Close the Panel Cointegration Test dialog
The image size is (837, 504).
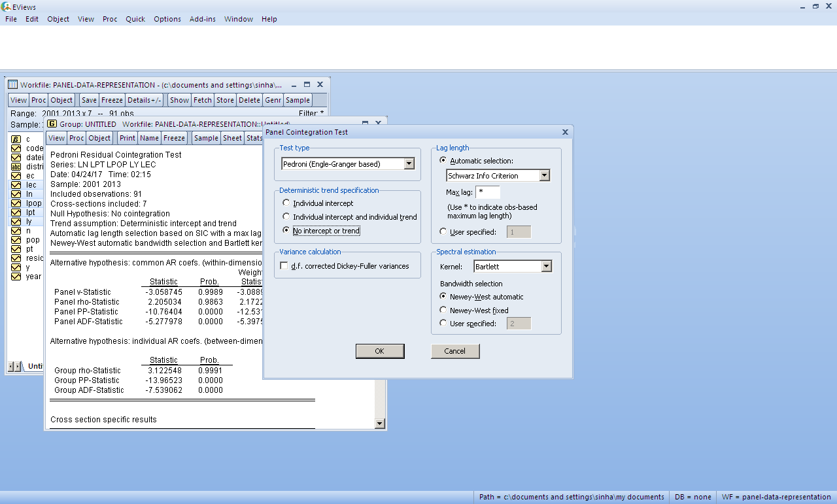565,132
